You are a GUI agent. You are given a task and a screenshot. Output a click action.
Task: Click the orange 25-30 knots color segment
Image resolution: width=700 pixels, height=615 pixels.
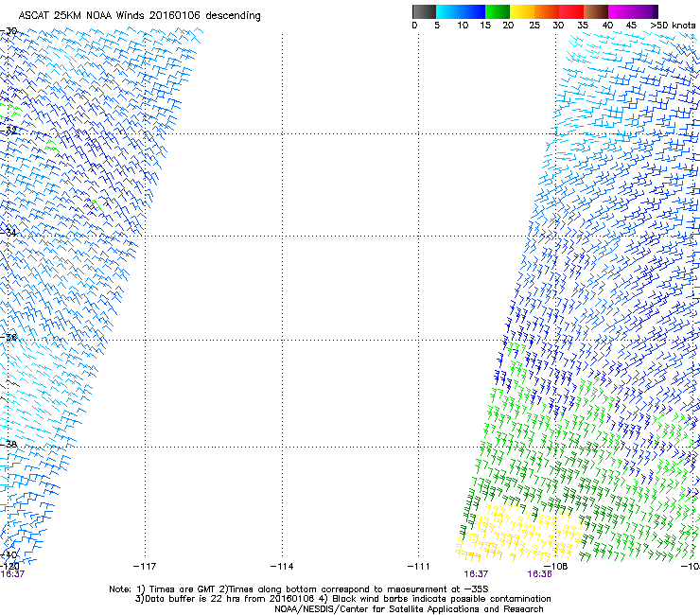(547, 11)
